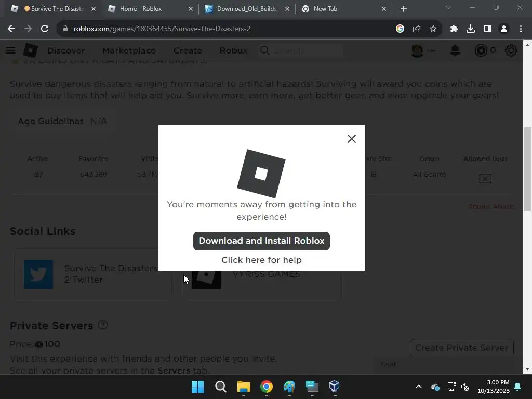
Task: Open Chrome profile icon
Action: (x=504, y=29)
